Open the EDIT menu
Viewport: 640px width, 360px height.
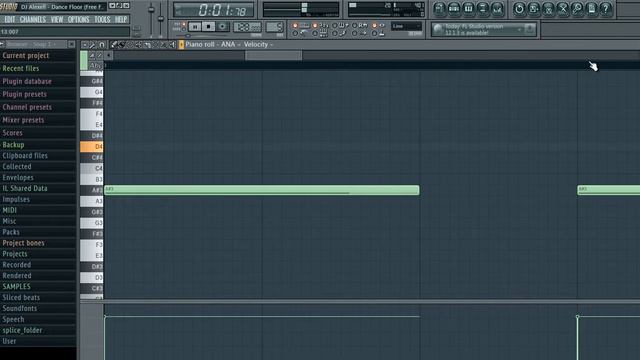point(9,19)
